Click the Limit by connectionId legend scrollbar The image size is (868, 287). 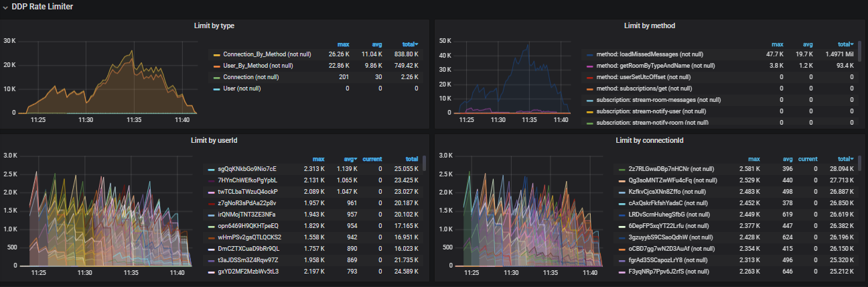860,164
